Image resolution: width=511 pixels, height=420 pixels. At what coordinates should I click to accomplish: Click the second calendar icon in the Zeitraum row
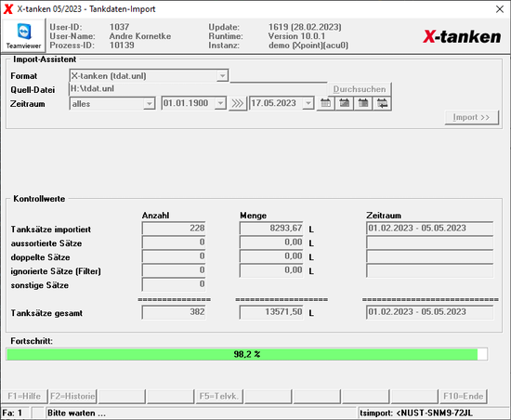[345, 104]
